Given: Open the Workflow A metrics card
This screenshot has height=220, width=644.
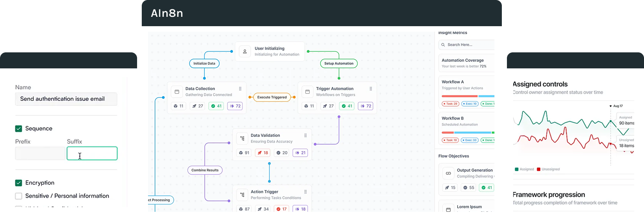Looking at the screenshot, I should click(467, 92).
